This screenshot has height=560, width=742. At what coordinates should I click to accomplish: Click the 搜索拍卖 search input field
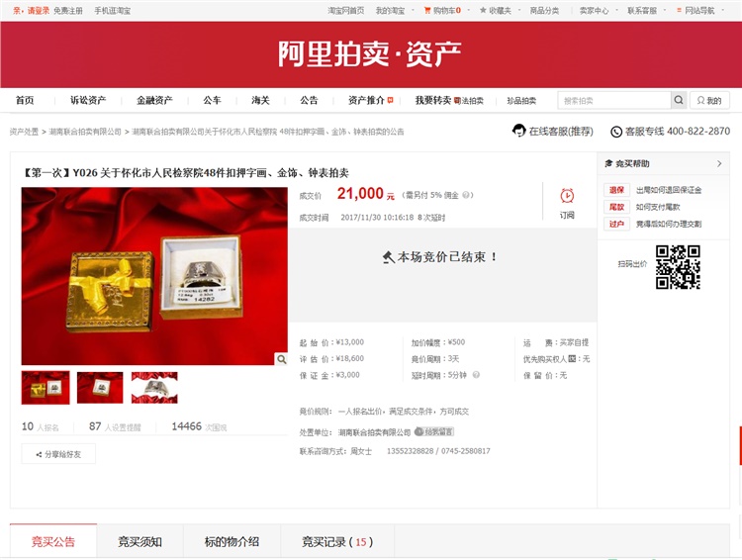point(614,100)
